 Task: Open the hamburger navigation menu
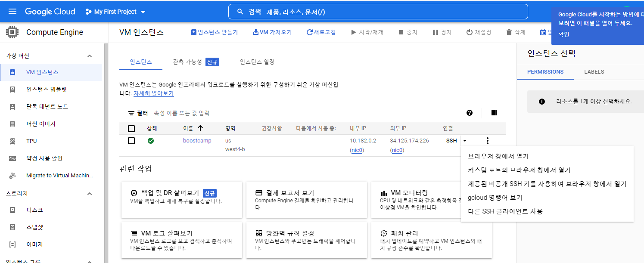pos(12,12)
